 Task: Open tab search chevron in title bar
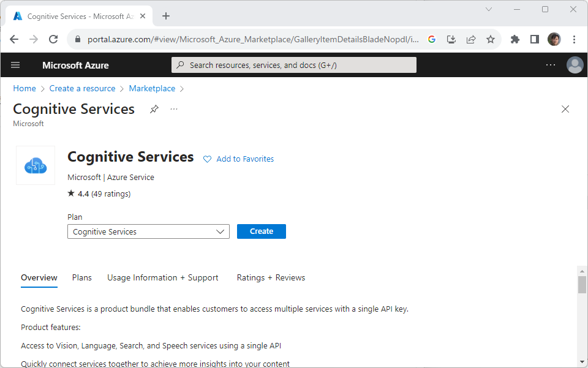489,9
